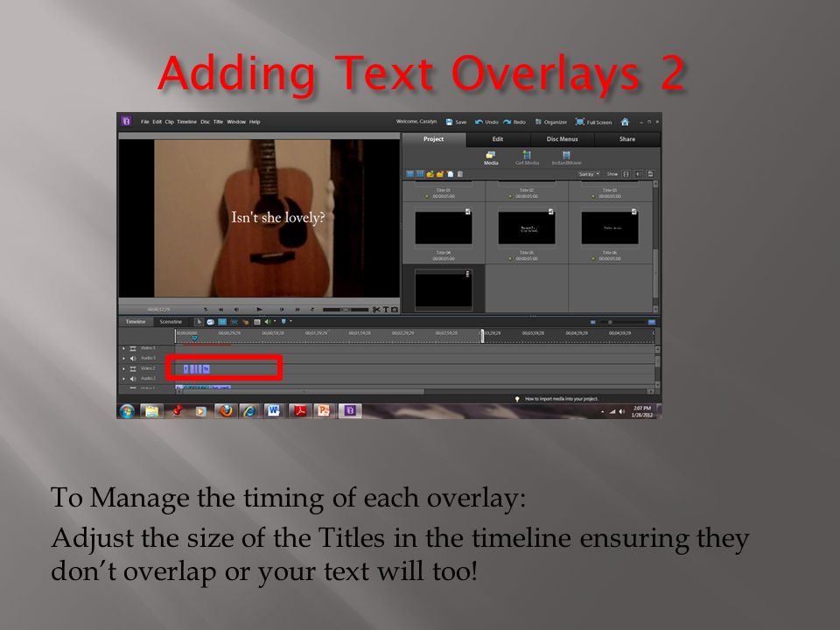The width and height of the screenshot is (840, 630).
Task: Select the Selection arrow tool in timeline
Action: click(x=199, y=322)
